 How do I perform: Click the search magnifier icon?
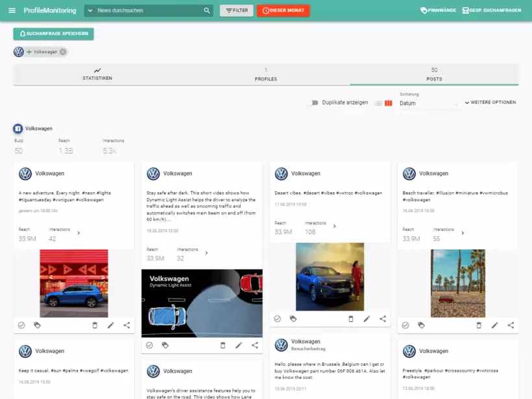(x=206, y=10)
